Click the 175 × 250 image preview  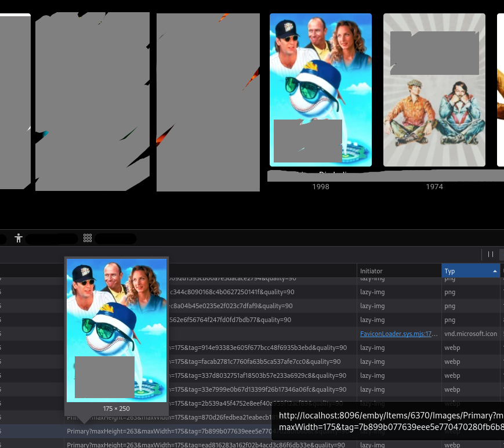[117, 331]
